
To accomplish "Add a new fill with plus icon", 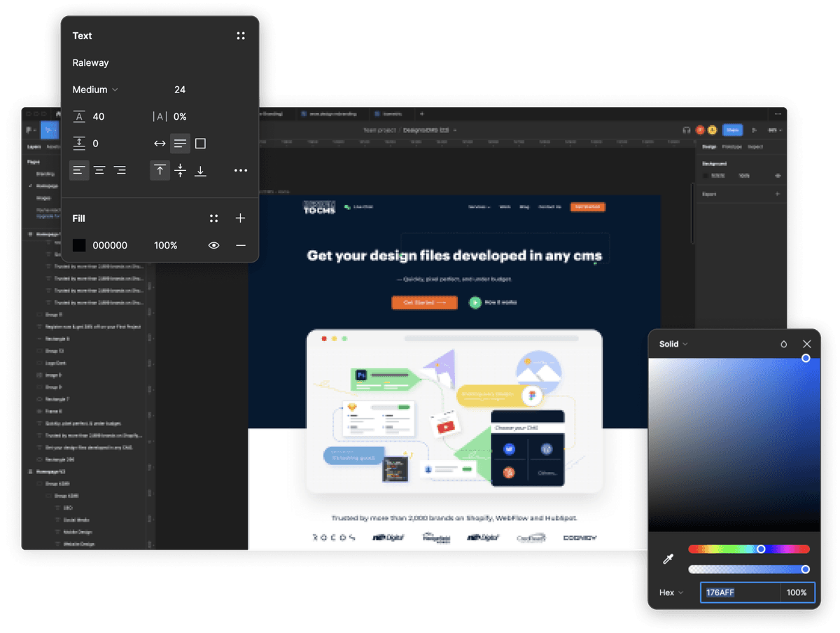I will (x=240, y=218).
